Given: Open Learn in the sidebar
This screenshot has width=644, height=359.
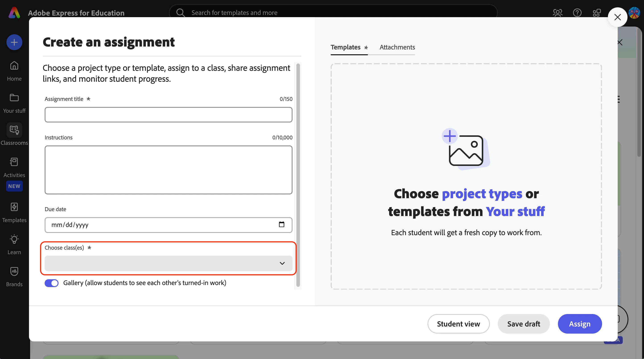Looking at the screenshot, I should (14, 245).
